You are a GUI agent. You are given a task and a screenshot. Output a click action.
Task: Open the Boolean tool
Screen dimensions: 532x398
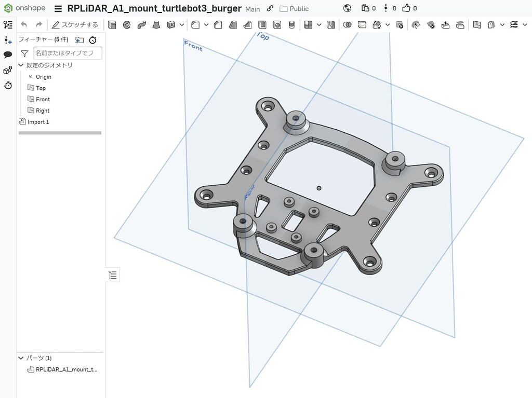pyautogui.click(x=348, y=24)
